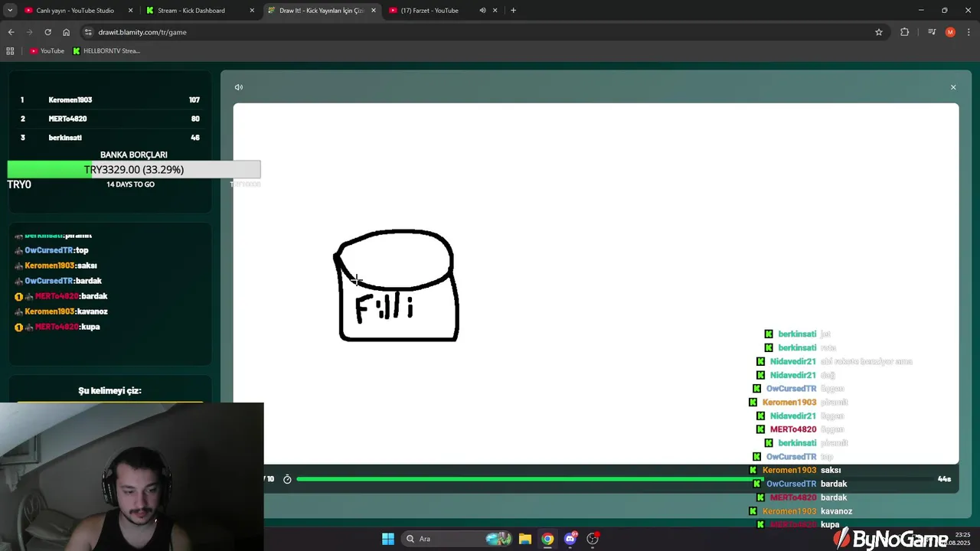Click the 'Şu kelimeyi çiz:' heading

(109, 390)
